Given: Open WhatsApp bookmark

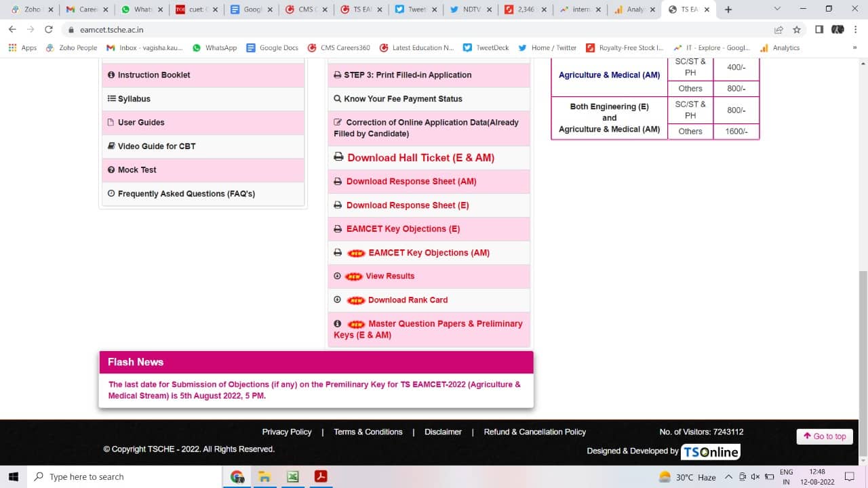Looking at the screenshot, I should (x=214, y=48).
